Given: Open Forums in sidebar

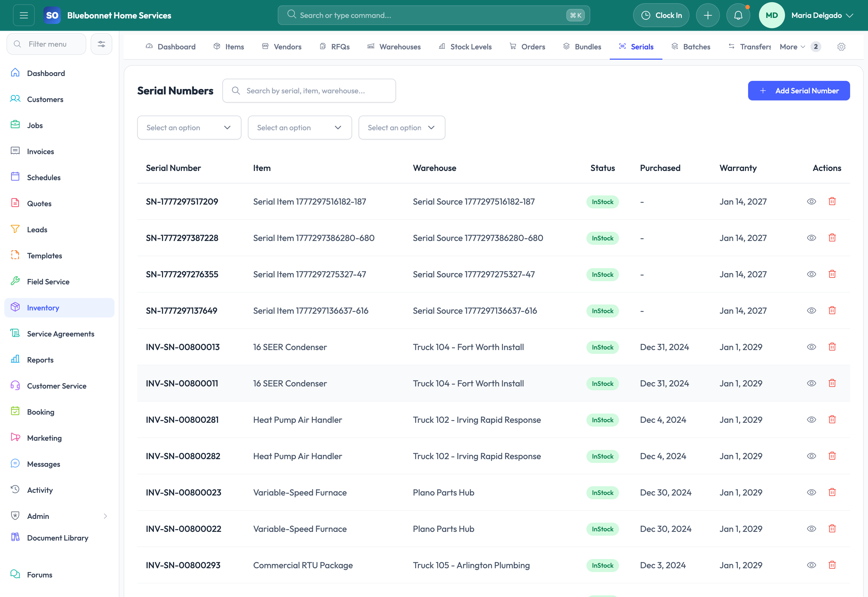Looking at the screenshot, I should (59, 574).
